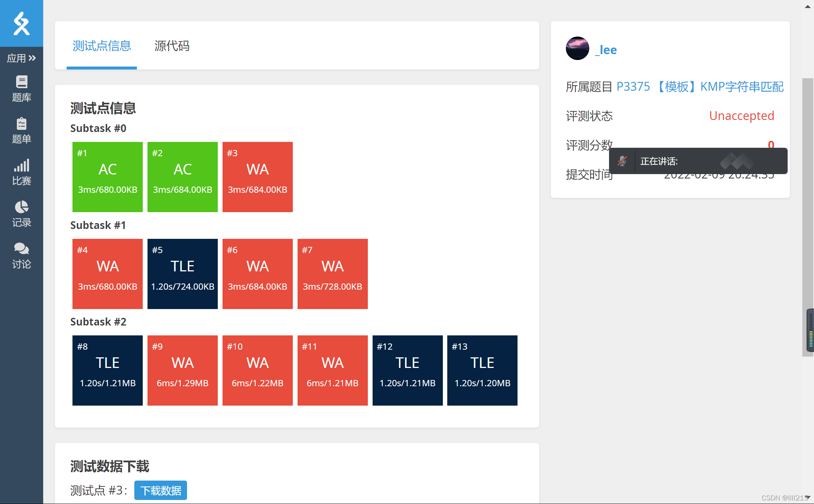
Task: Click the _lee user avatar
Action: click(x=577, y=49)
